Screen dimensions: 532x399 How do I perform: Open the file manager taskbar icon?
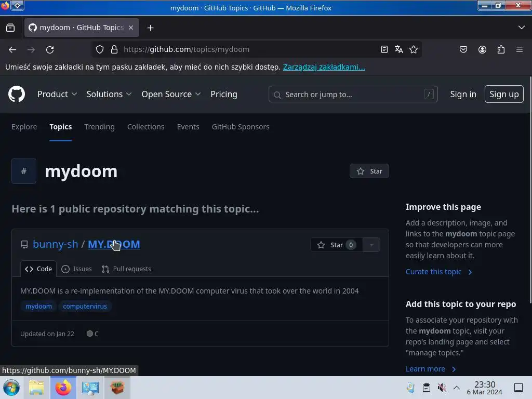click(36, 388)
